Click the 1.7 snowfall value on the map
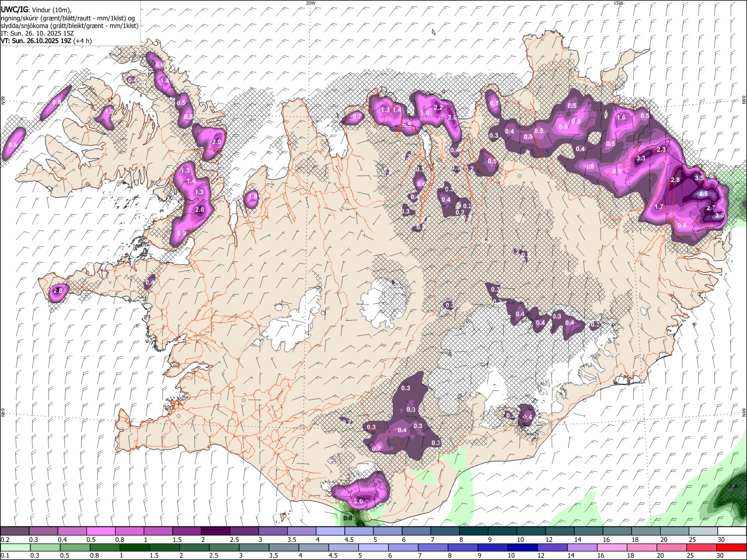The height and width of the screenshot is (560, 747). (x=659, y=206)
